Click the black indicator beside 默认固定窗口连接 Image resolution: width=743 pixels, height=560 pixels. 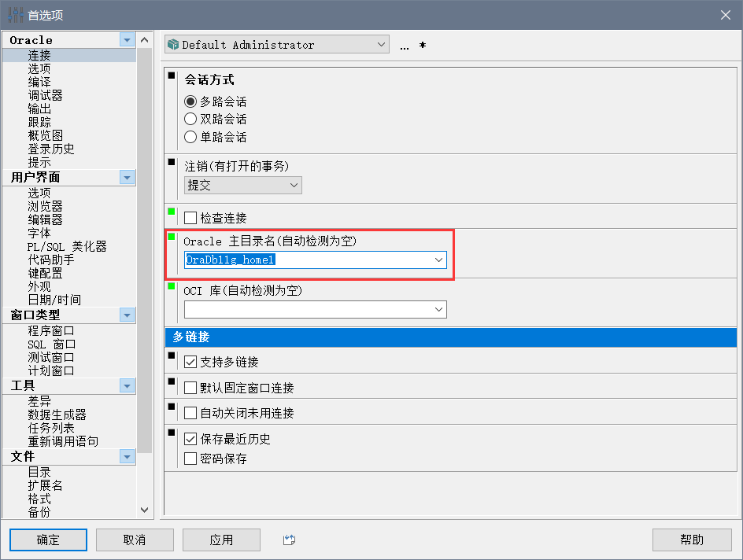tap(172, 381)
